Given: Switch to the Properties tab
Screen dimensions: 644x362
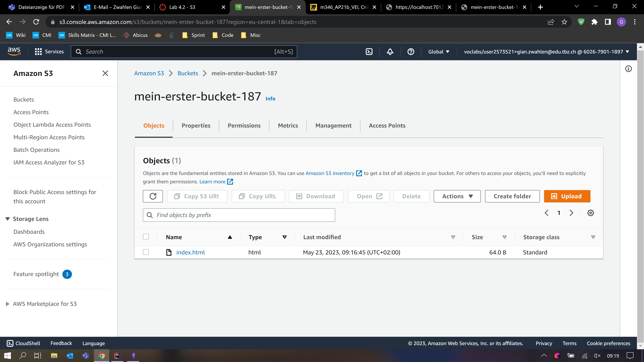Looking at the screenshot, I should click(x=196, y=125).
